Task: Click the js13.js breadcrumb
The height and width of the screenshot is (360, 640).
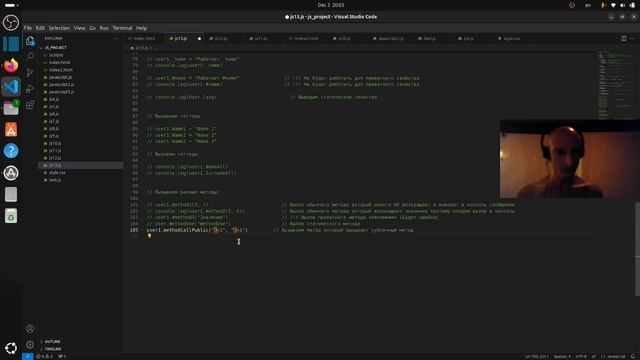Action: pyautogui.click(x=139, y=48)
